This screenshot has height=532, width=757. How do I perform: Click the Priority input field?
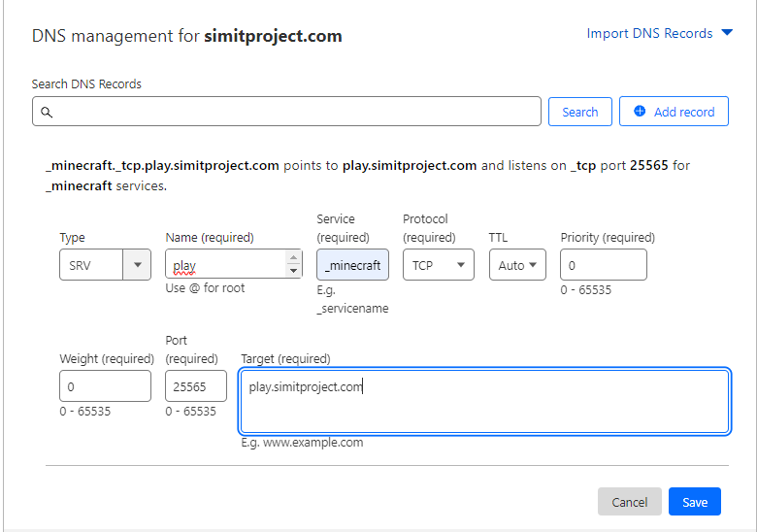pos(604,265)
